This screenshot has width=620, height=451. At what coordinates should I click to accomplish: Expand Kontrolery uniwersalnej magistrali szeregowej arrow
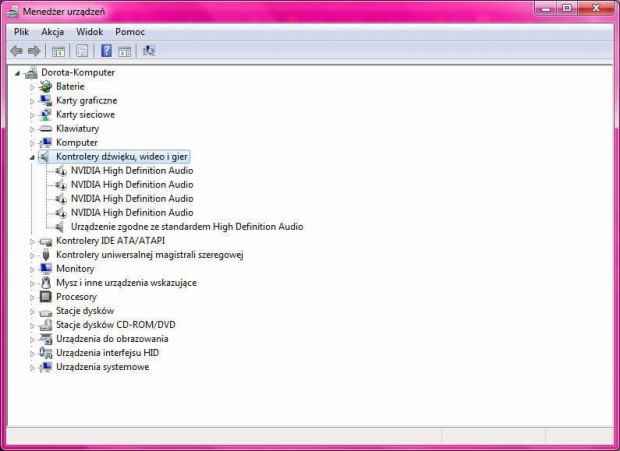pyautogui.click(x=32, y=255)
